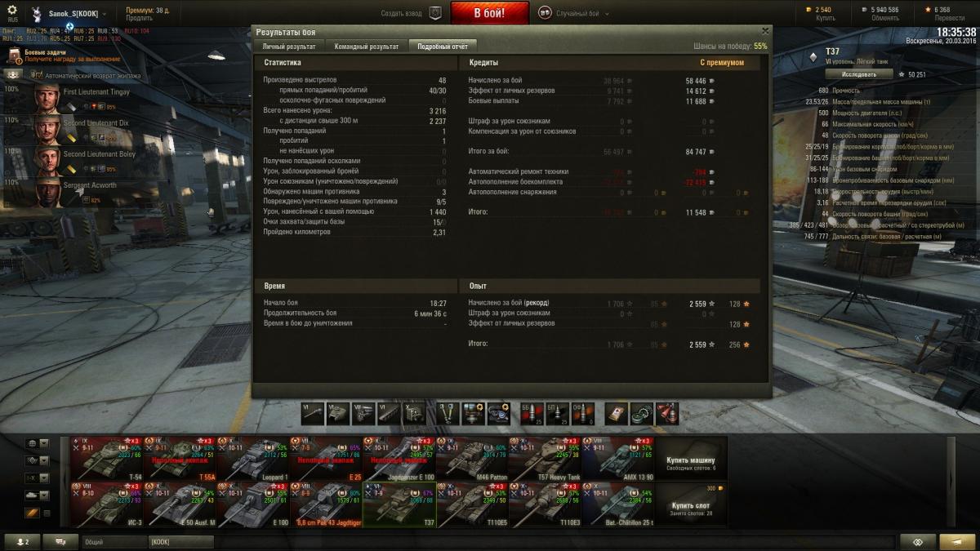Image resolution: width=980 pixels, height=551 pixels.
Task: Close the Результаты боя window
Action: 764,31
